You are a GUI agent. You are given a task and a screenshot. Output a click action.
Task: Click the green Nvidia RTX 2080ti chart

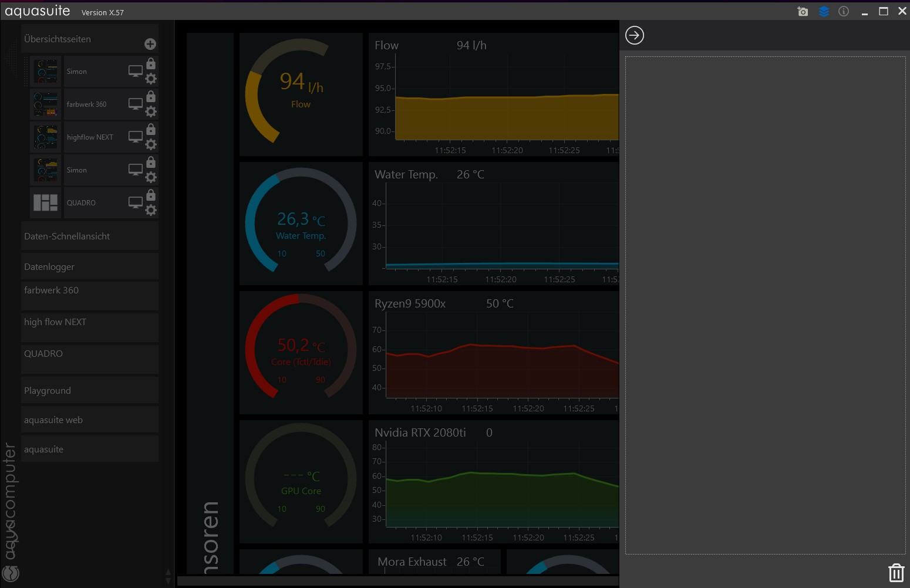494,482
